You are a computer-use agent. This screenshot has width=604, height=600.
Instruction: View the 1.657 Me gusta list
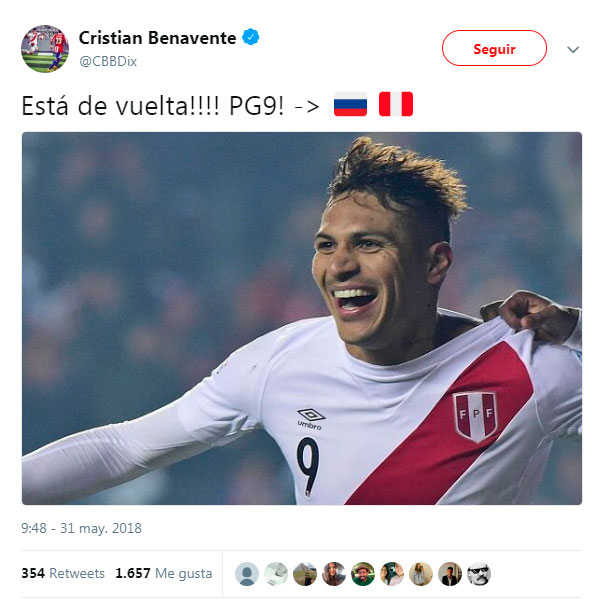point(164,573)
